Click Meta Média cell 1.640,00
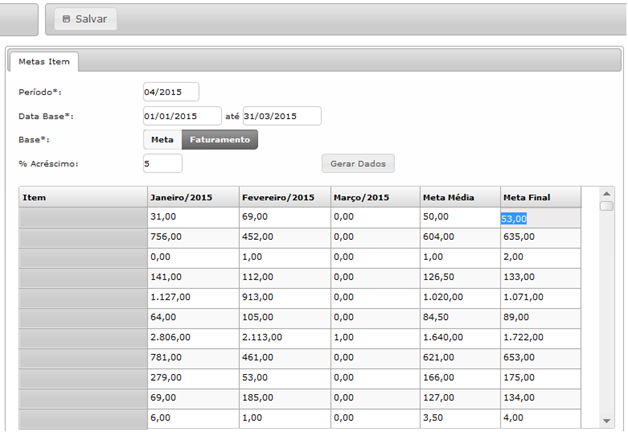The height and width of the screenshot is (432, 628). click(460, 337)
